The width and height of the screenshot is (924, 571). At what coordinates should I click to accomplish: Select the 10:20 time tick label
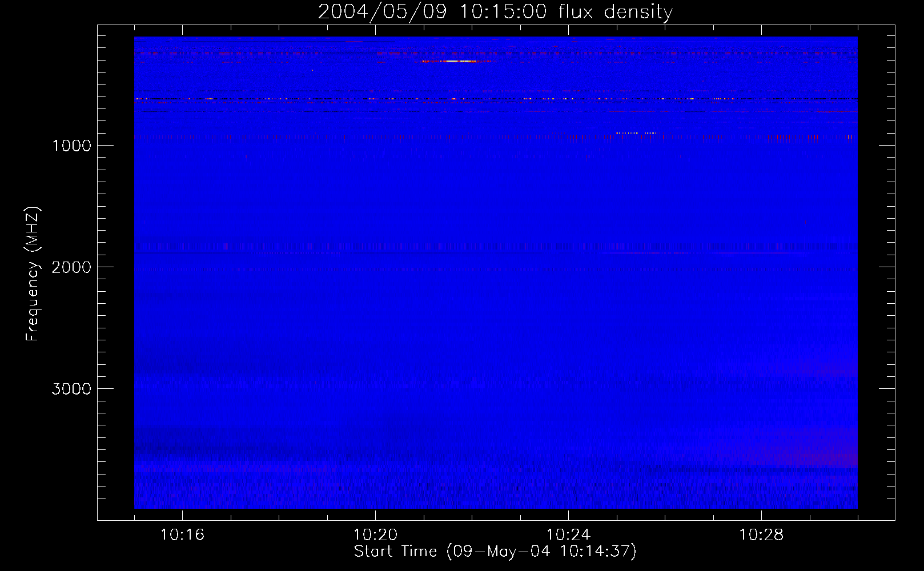tap(375, 535)
